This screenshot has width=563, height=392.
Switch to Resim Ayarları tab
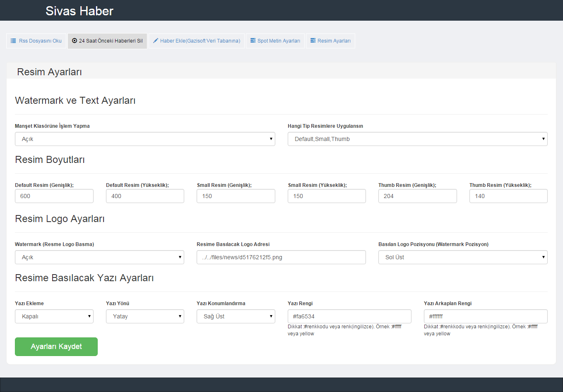[x=330, y=41]
